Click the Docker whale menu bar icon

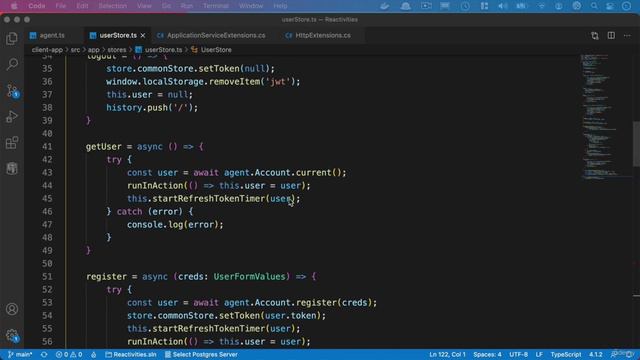(384, 6)
